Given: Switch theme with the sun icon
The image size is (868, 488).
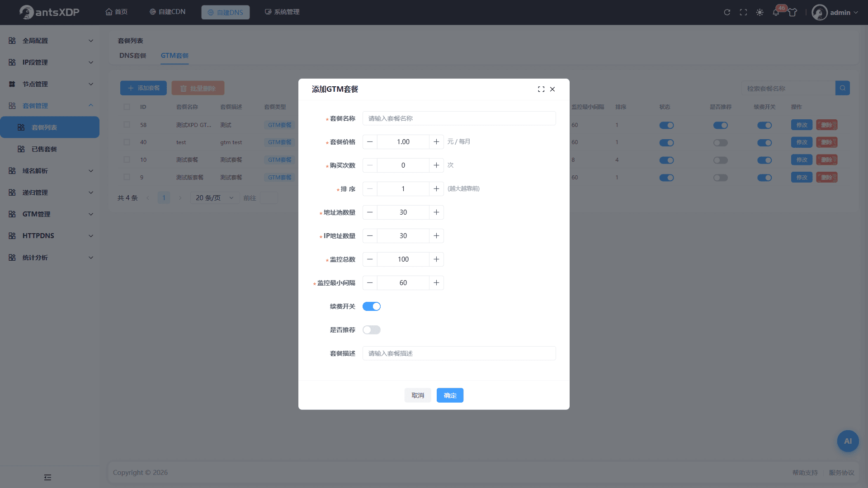Looking at the screenshot, I should [759, 12].
